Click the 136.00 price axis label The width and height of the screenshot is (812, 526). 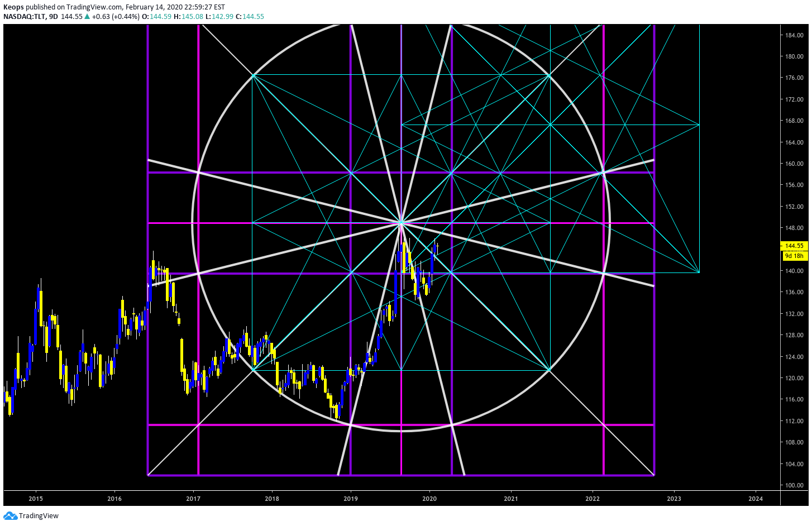coord(794,292)
